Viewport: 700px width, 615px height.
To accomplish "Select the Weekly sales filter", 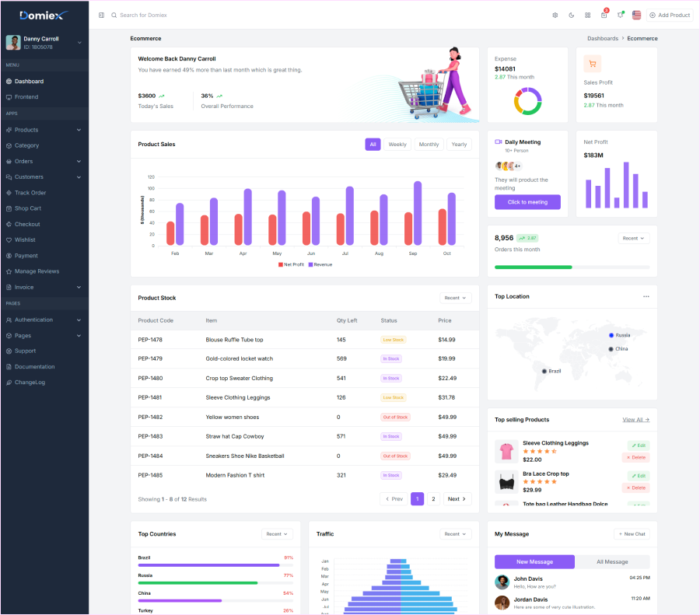I will point(398,144).
